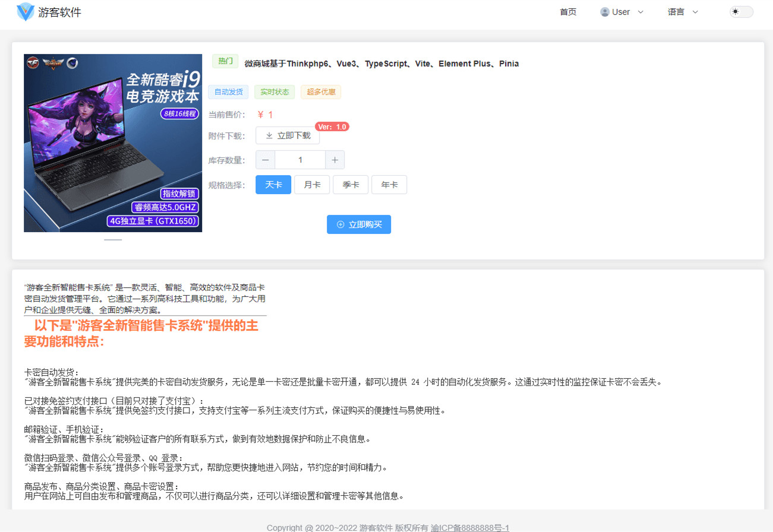Click the 规格选择 label
This screenshot has width=773, height=532.
pos(226,185)
